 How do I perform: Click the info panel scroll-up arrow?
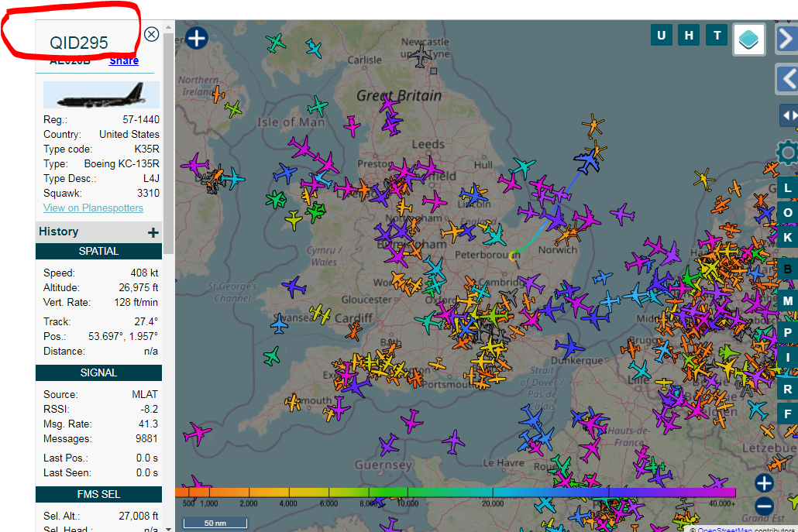(x=168, y=27)
